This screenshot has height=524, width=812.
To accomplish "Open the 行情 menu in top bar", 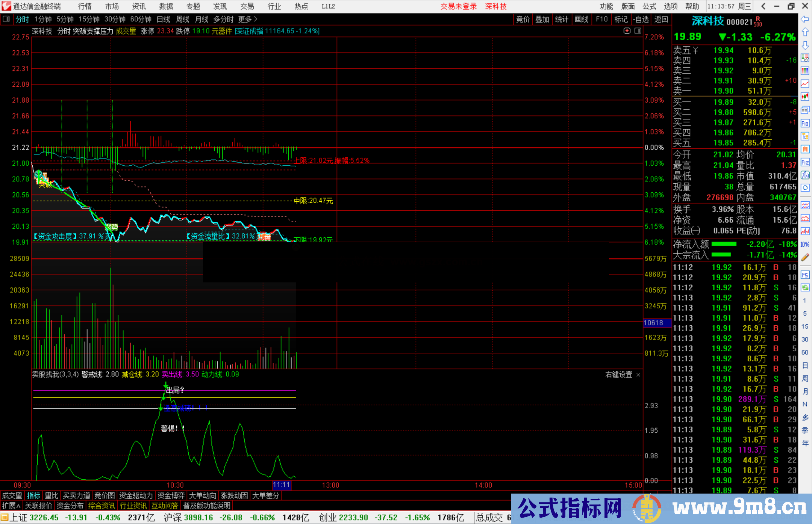I will click(x=85, y=6).
